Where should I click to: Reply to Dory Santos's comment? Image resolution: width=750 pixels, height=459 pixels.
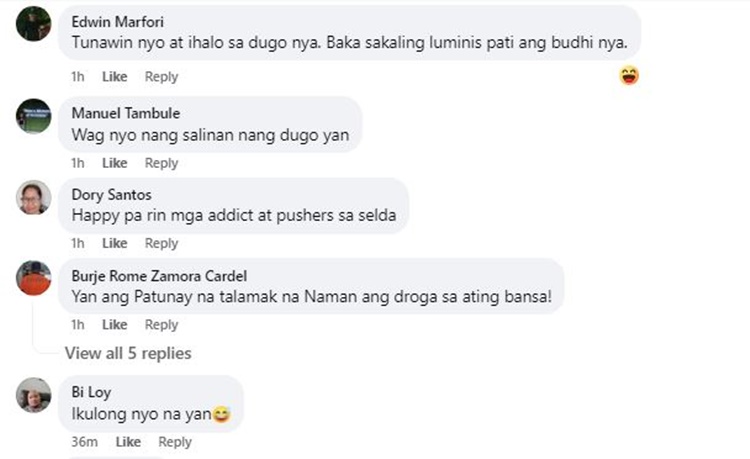[161, 243]
